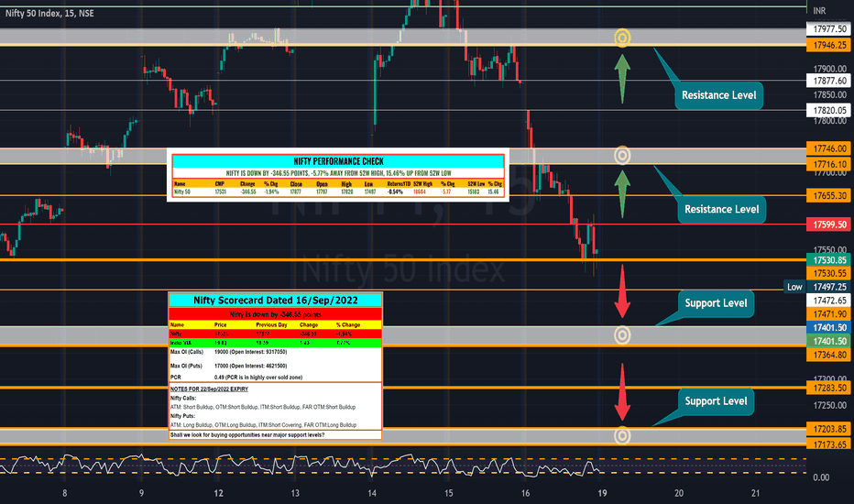Viewport: 854px width, 504px height.
Task: Click the date 13 on the time axis
Action: point(295,493)
